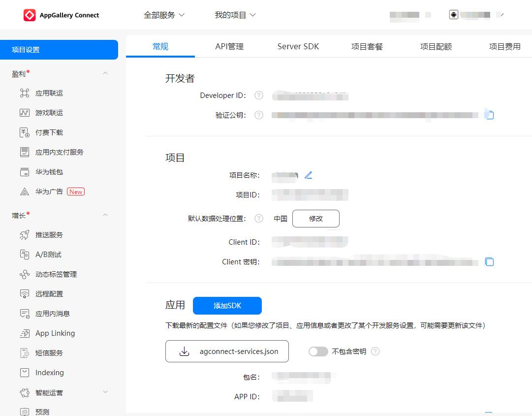The height and width of the screenshot is (416, 532).
Task: Collapse the 增长 section
Action: 105,215
